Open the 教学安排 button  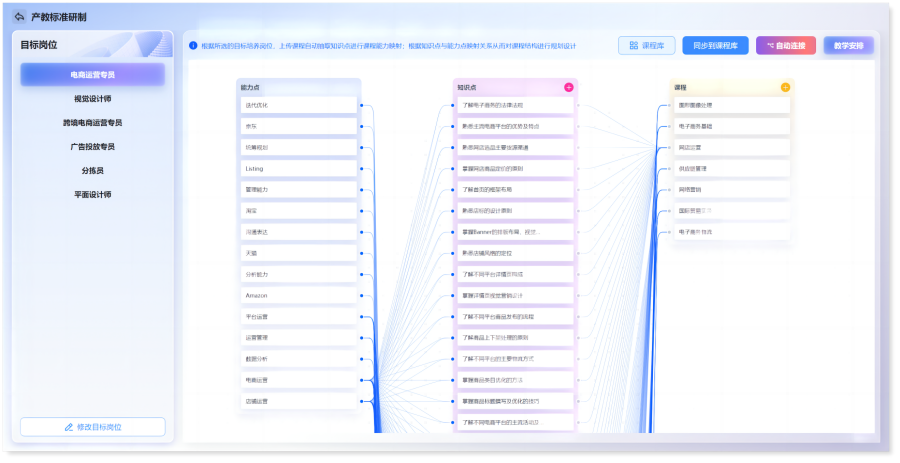pyautogui.click(x=847, y=46)
